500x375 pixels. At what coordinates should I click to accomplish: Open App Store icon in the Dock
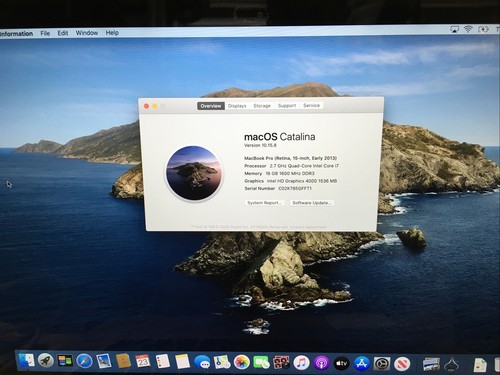pyautogui.click(x=362, y=364)
